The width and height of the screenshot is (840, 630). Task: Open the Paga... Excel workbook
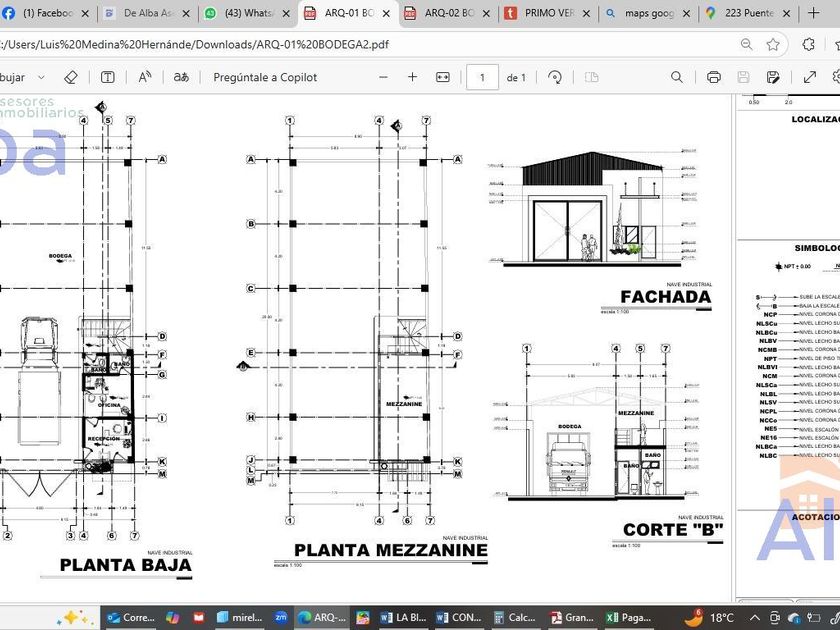[628, 617]
